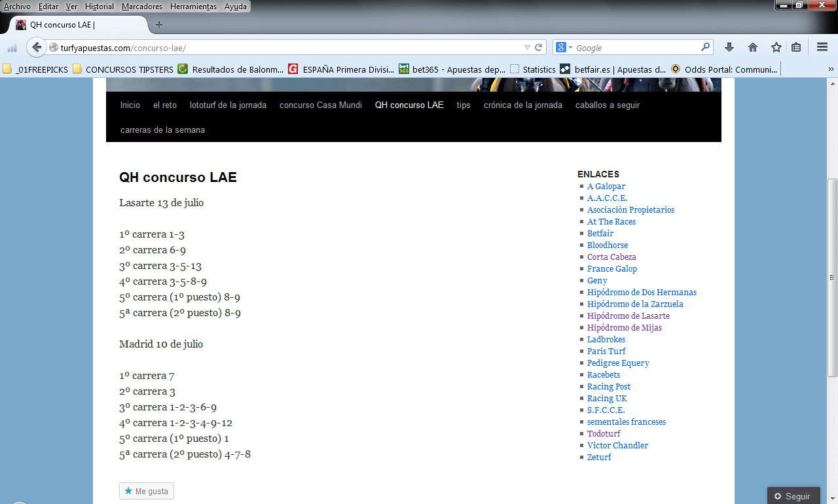Screen dimensions: 838x504
Task: Reload the page with the refresh icon
Action: click(539, 48)
